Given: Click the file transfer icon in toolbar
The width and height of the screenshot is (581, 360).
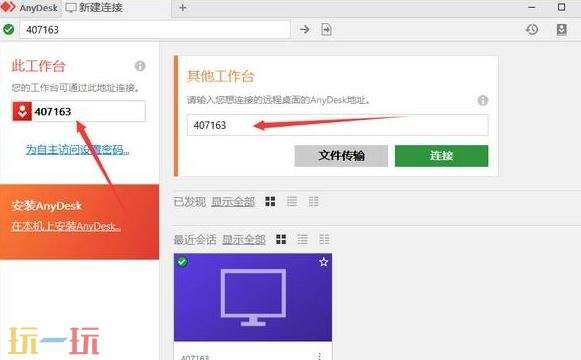Looking at the screenshot, I should pos(326,29).
